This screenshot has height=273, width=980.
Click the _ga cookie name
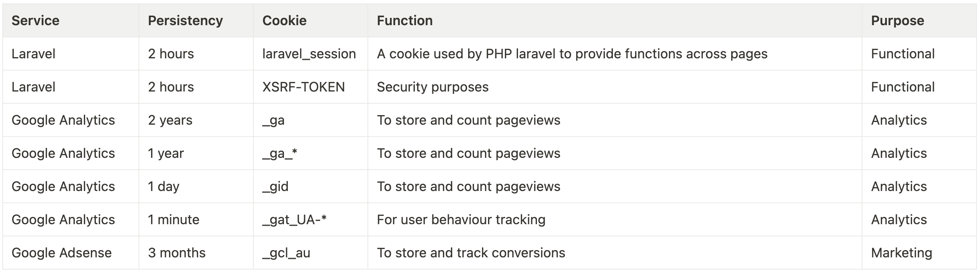click(x=274, y=120)
